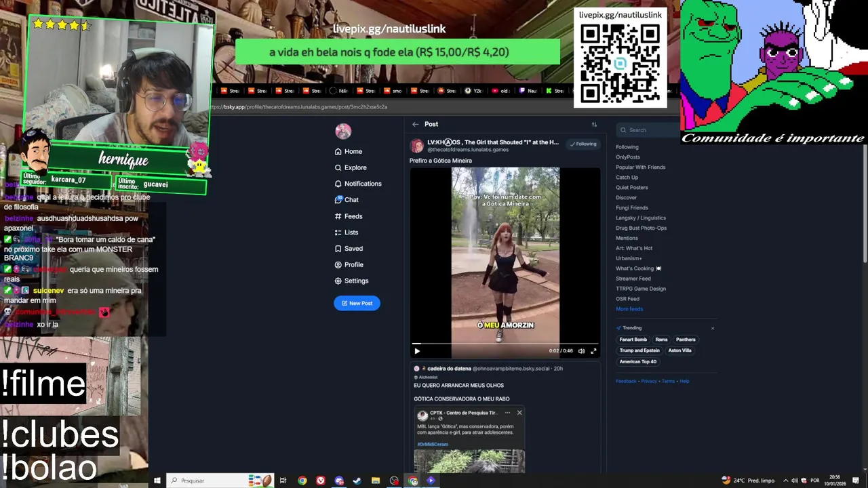Open File Explorer from the taskbar
Viewport: 868px width, 488px height.
click(x=376, y=481)
